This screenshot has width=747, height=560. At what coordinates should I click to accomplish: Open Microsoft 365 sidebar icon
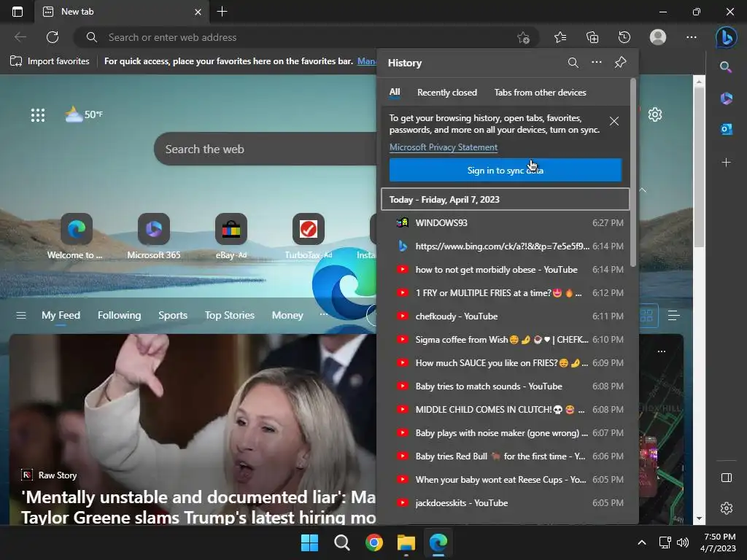tap(726, 98)
